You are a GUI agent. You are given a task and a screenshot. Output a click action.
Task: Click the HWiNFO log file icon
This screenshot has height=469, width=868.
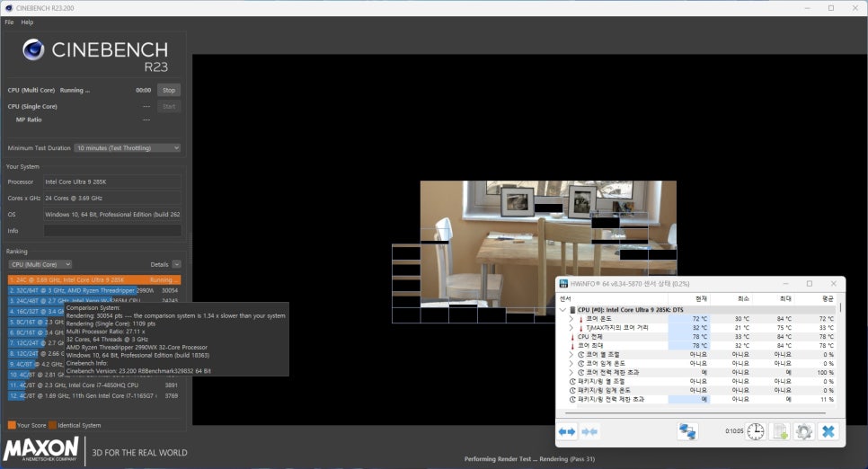(x=780, y=432)
